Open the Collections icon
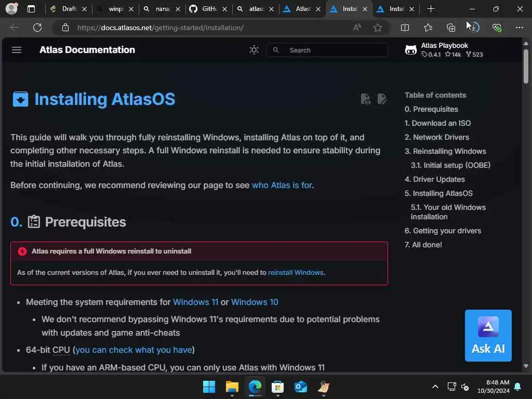The image size is (532, 399). 451,28
